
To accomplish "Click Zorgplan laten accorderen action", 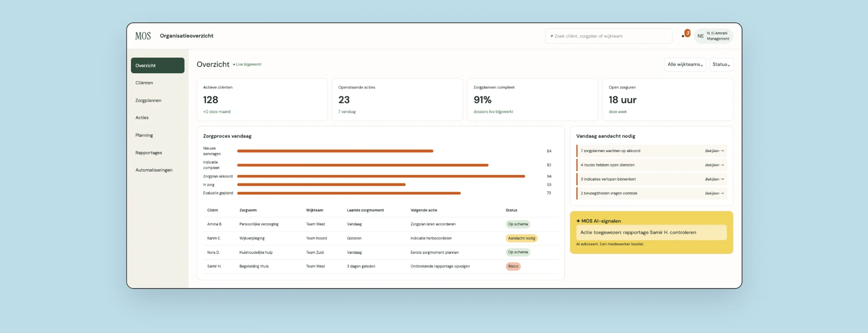I will 433,224.
